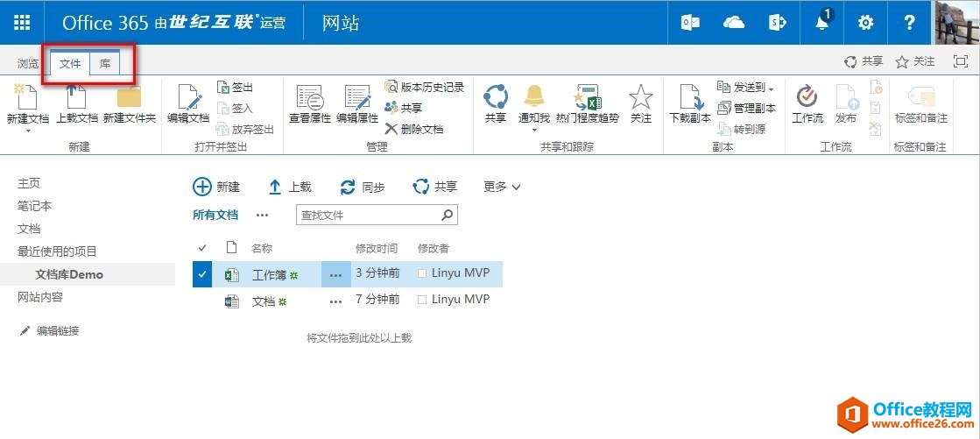Image resolution: width=980 pixels, height=439 pixels.
Task: Open settings gear in header
Action: click(x=865, y=23)
